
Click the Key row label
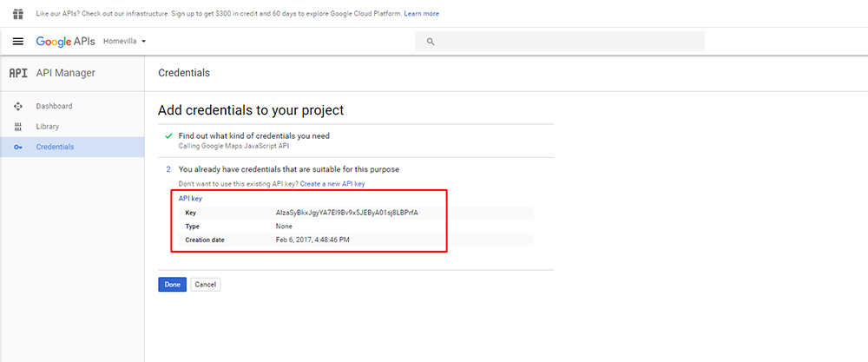tap(190, 213)
